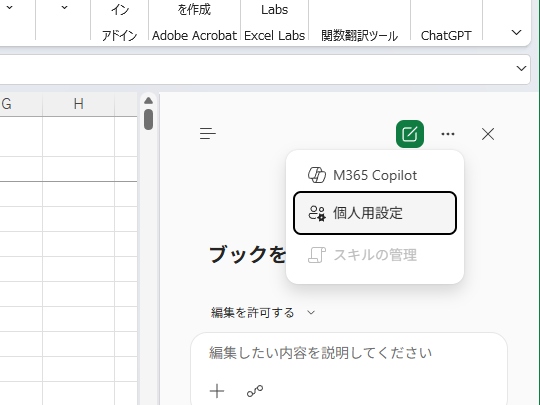Click the vertical scrollbar up arrow
This screenshot has width=540, height=405.
pyautogui.click(x=148, y=101)
